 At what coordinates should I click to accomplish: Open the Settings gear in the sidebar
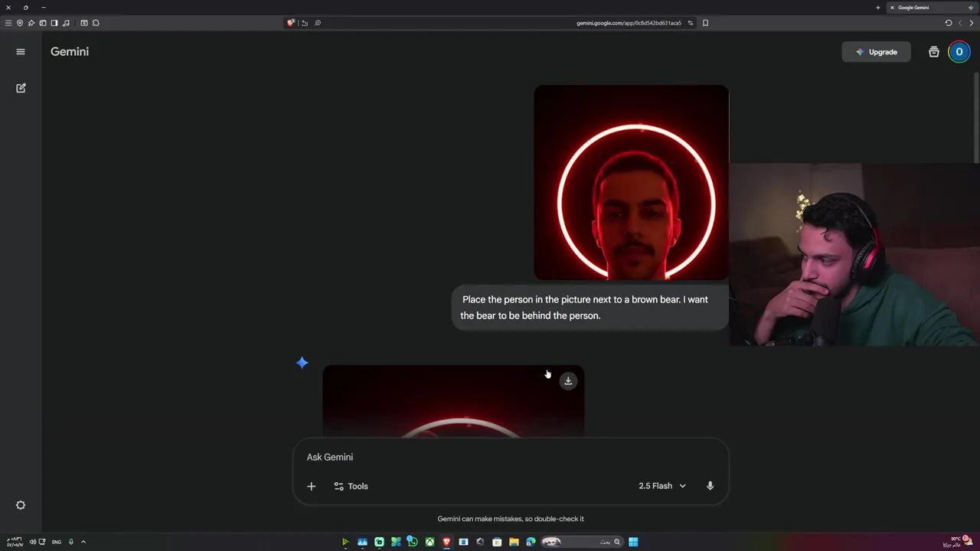(x=21, y=505)
